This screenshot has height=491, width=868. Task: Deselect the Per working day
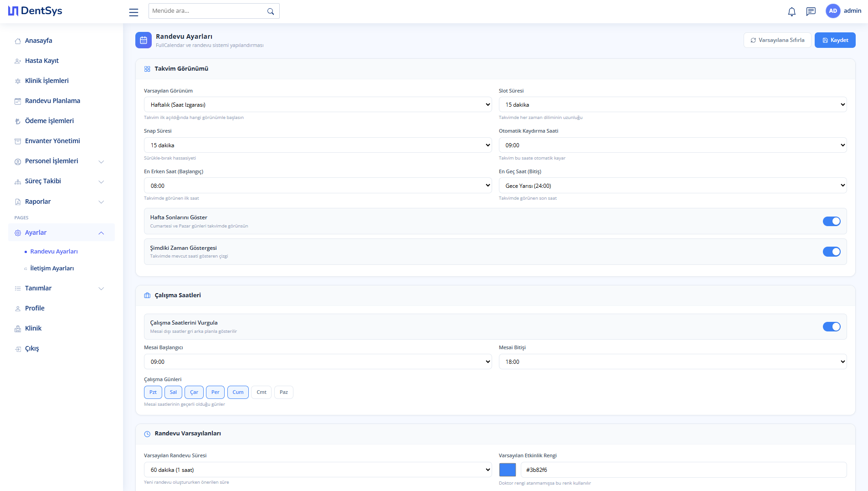tap(216, 392)
